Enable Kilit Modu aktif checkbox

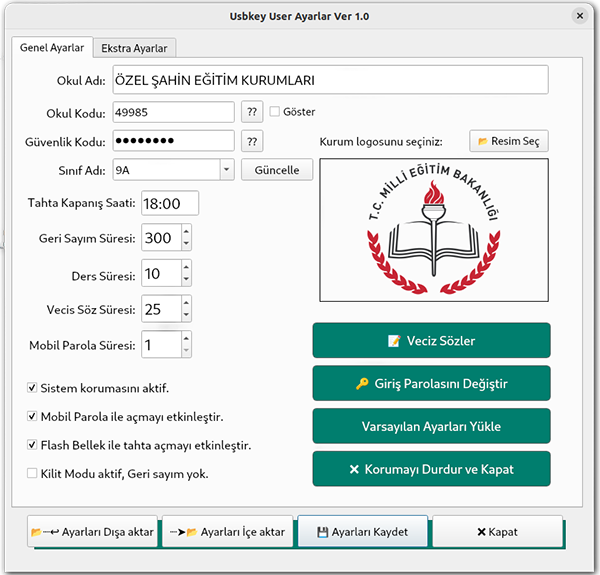coord(33,473)
